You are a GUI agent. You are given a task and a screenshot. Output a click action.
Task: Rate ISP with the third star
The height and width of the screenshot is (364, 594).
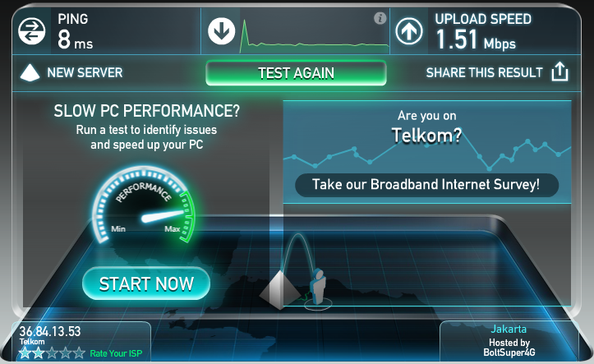(x=52, y=353)
